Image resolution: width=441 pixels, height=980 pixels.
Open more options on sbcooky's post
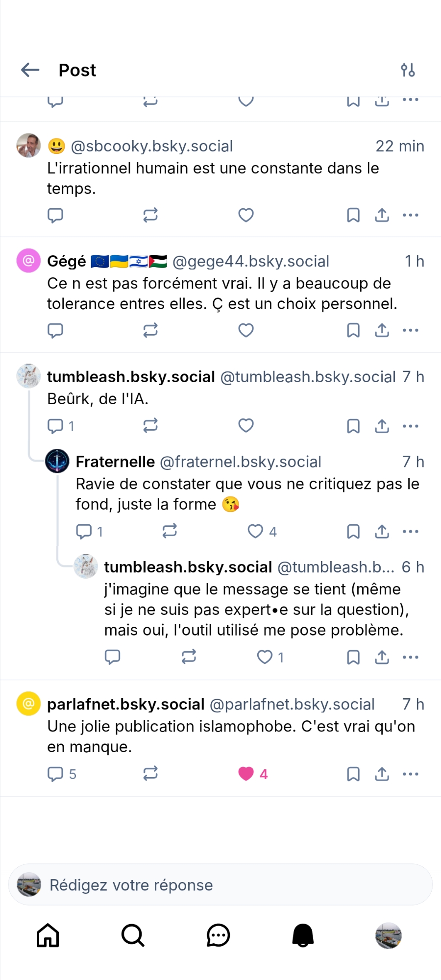coord(411,215)
